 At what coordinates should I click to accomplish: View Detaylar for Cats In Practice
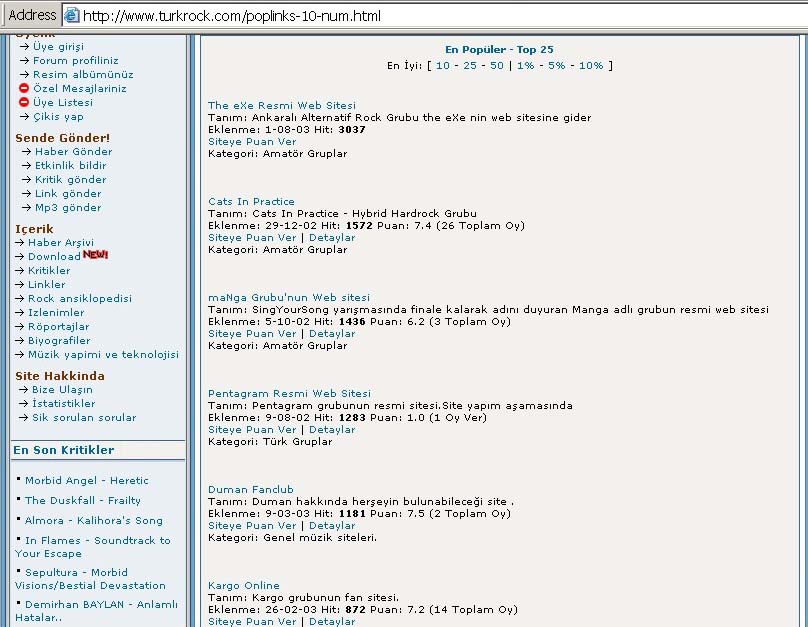(x=332, y=238)
